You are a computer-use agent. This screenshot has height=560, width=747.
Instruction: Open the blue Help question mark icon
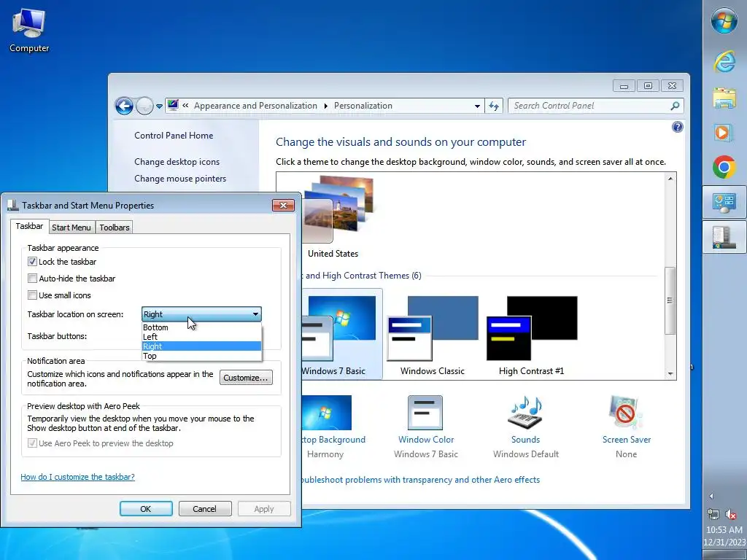click(677, 127)
